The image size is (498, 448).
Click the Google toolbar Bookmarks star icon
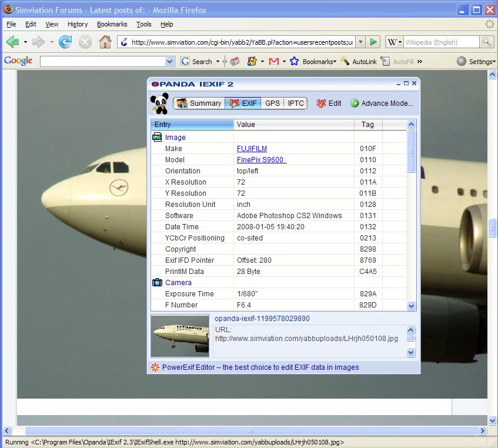(295, 61)
